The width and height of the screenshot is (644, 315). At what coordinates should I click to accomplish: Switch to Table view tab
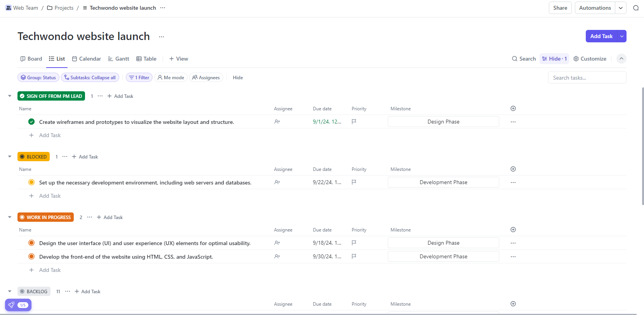[x=146, y=59]
